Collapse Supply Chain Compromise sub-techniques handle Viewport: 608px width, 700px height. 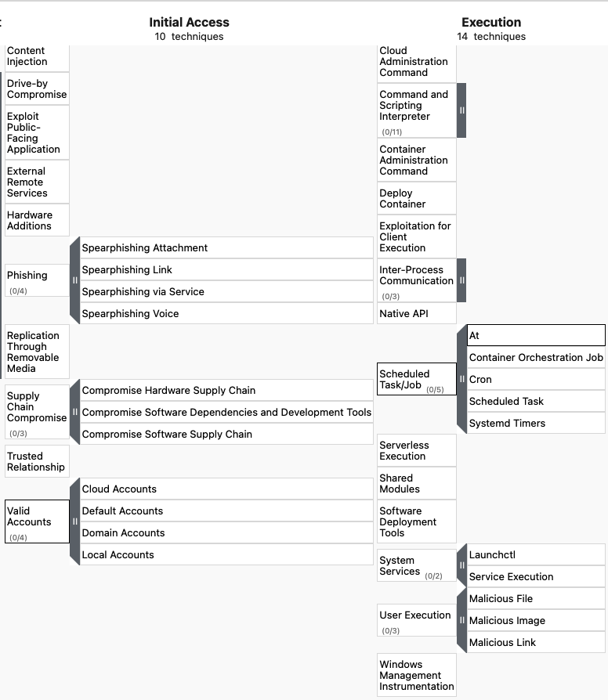click(x=74, y=412)
